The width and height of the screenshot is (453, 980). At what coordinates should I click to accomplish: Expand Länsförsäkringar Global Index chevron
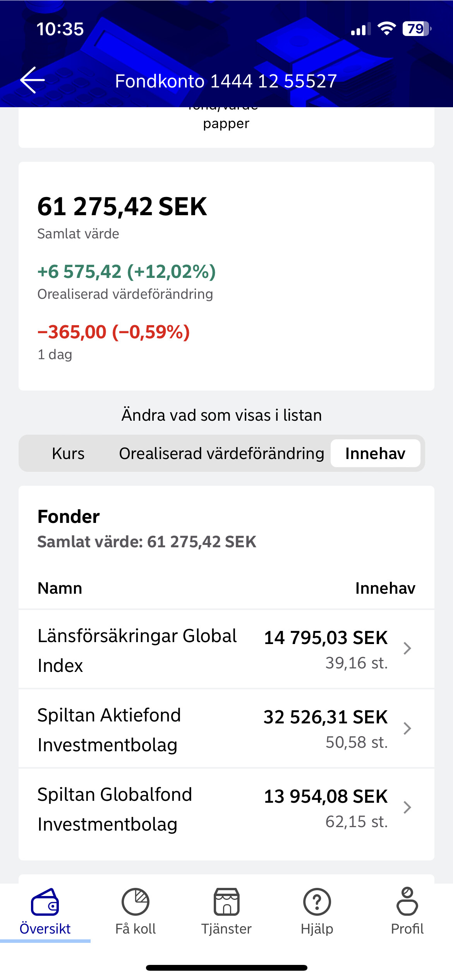pyautogui.click(x=407, y=648)
